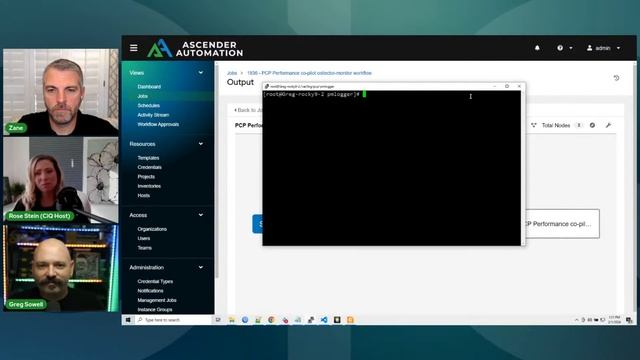Open Visual Studio Code from the taskbar
640x360 pixels.
[324, 320]
